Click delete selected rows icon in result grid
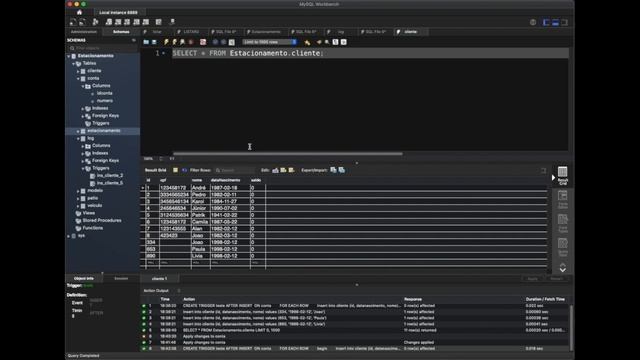 (x=291, y=170)
